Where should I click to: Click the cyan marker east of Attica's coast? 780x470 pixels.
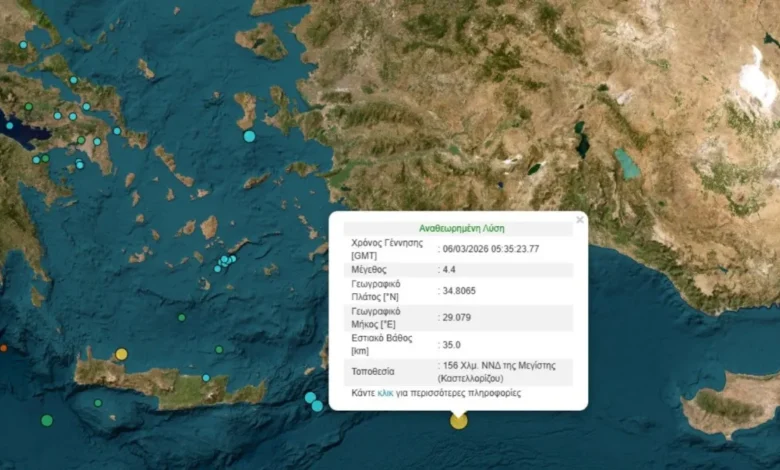click(x=117, y=131)
